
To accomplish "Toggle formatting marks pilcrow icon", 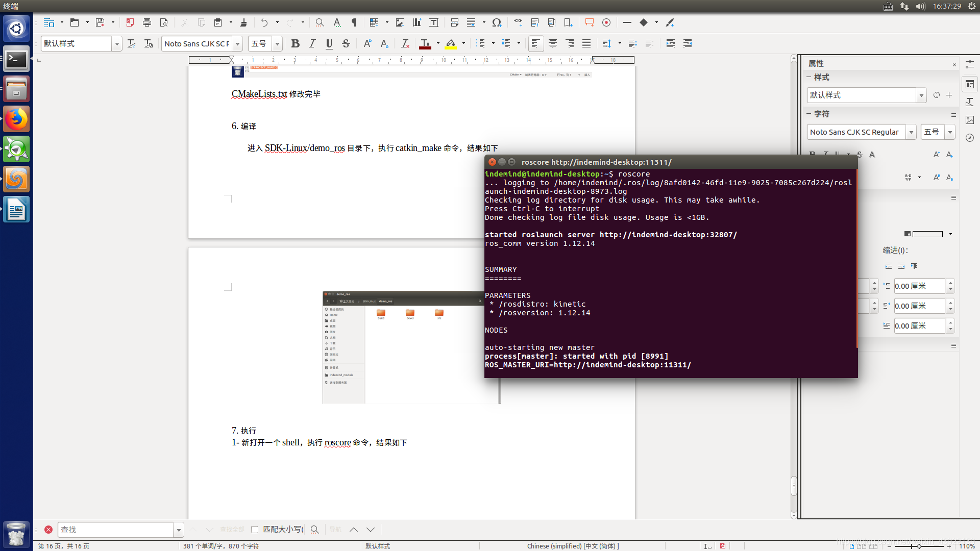I will pyautogui.click(x=354, y=22).
